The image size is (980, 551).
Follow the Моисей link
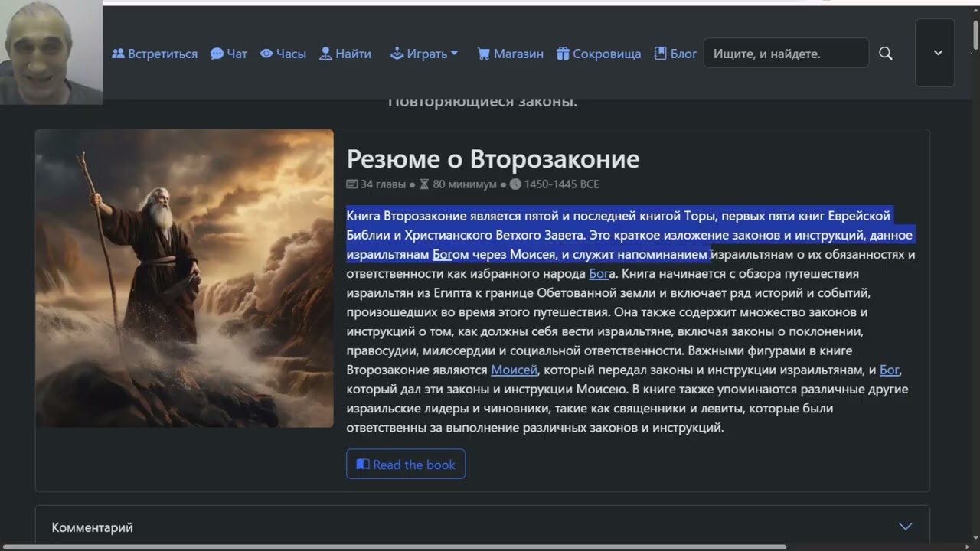pyautogui.click(x=514, y=370)
